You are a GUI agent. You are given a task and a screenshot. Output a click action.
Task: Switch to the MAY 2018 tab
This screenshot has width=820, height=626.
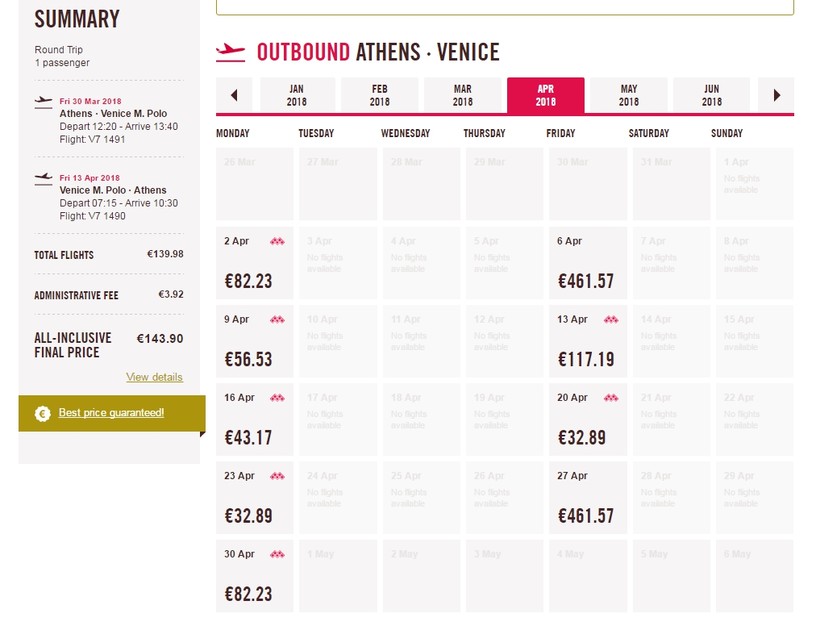(628, 96)
